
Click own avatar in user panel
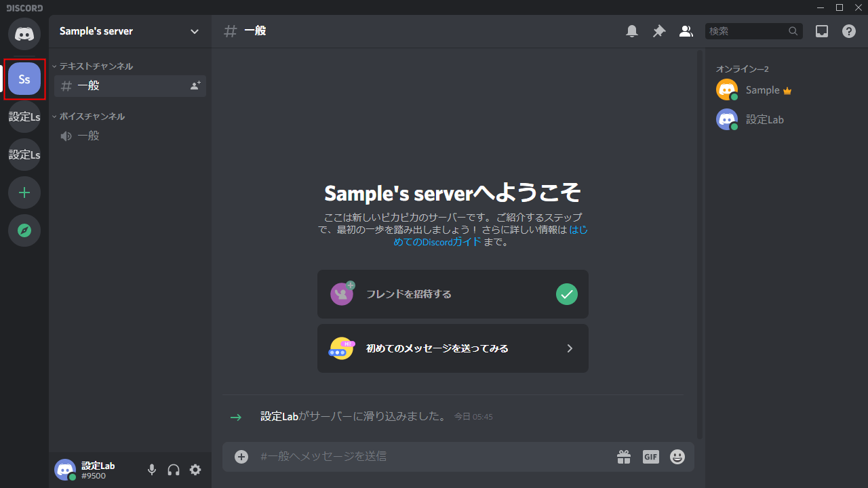click(65, 470)
